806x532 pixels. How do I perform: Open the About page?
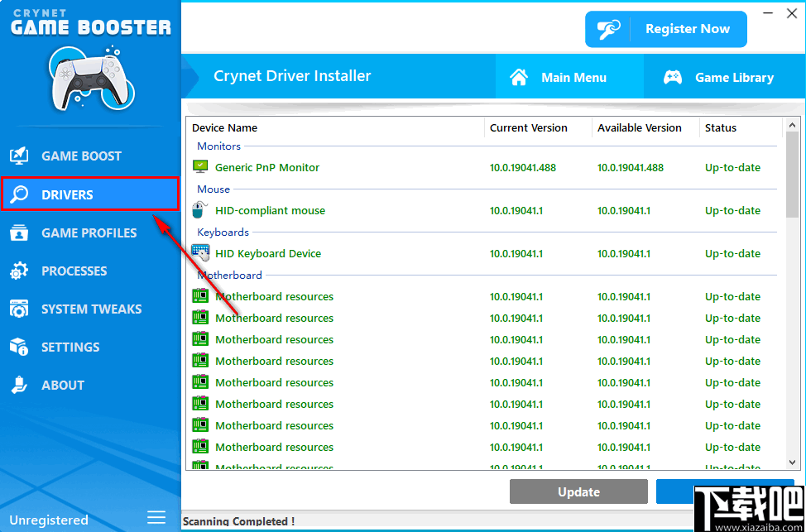pos(90,385)
